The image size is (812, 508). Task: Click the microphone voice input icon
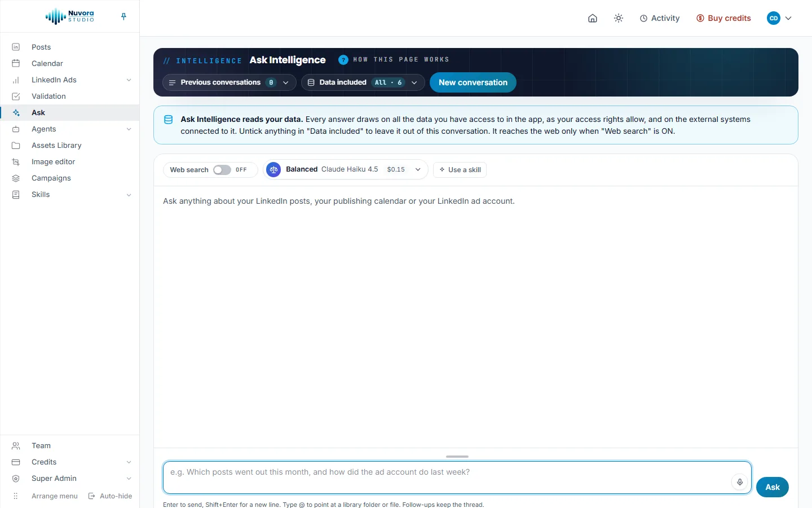(740, 482)
